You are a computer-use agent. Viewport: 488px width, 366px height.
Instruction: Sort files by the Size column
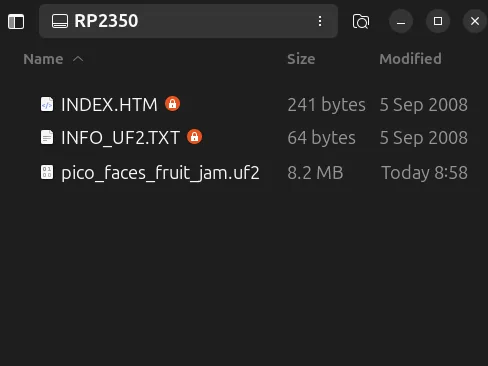tap(301, 59)
